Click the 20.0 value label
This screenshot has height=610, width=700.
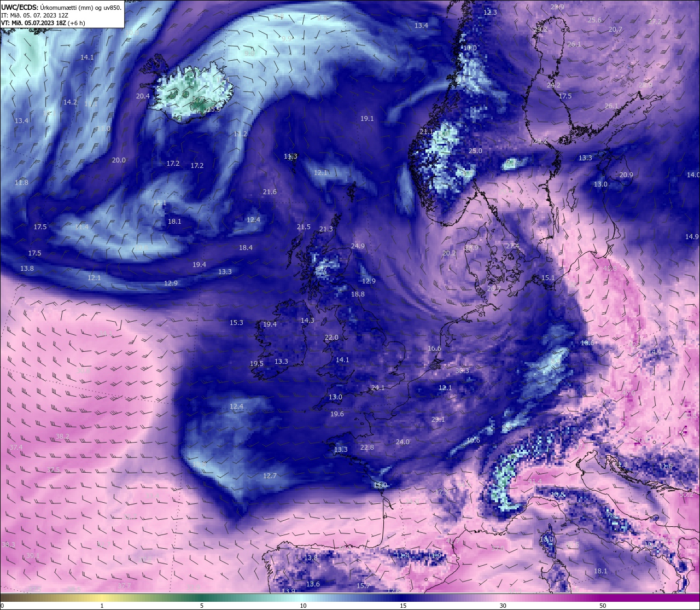[119, 160]
